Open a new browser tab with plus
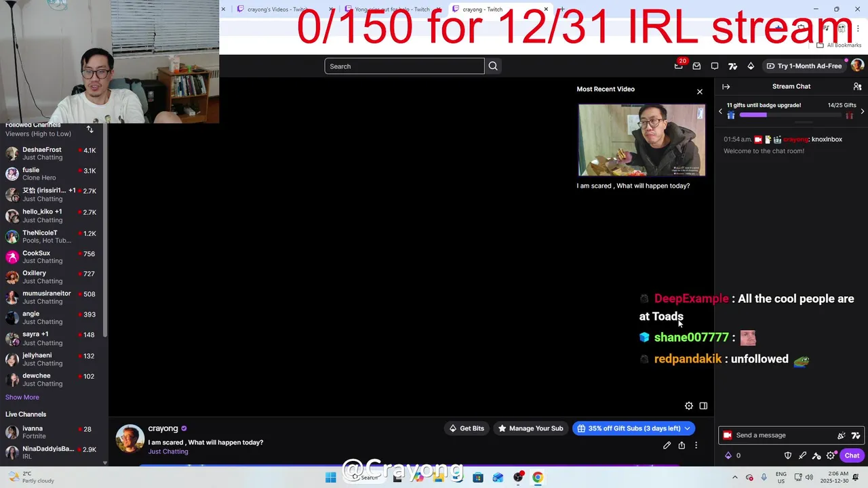868x488 pixels. tap(561, 9)
